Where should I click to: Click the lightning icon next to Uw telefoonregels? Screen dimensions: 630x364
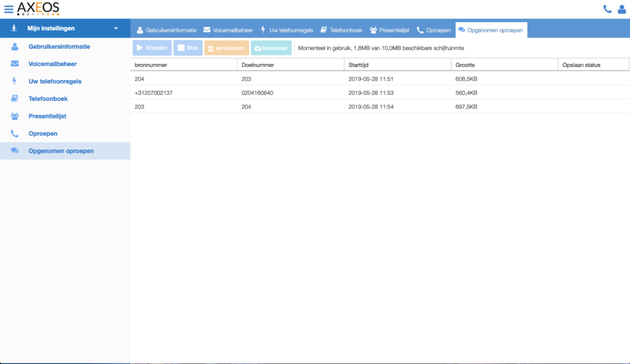(14, 81)
